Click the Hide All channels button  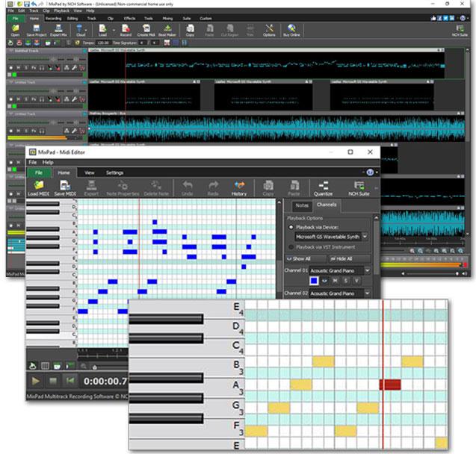(x=349, y=259)
